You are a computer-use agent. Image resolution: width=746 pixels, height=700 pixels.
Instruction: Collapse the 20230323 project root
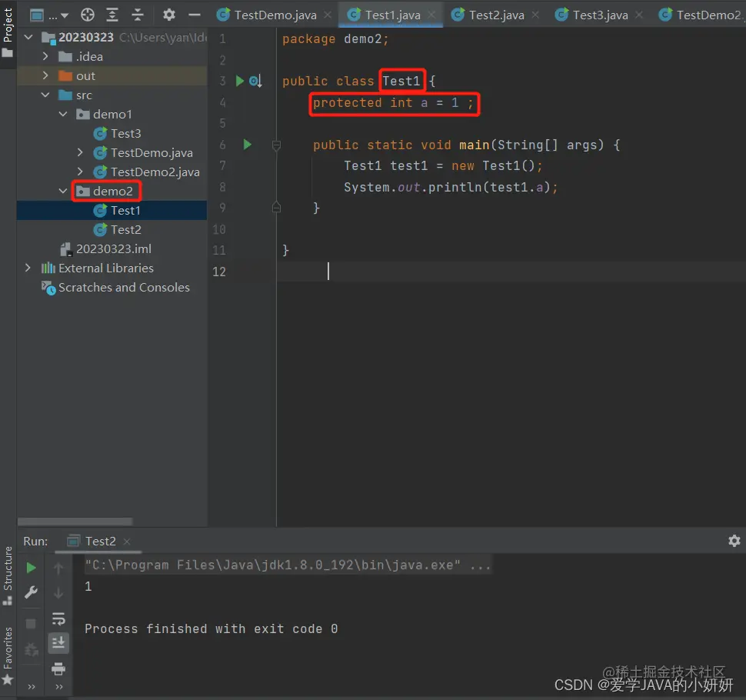click(28, 37)
